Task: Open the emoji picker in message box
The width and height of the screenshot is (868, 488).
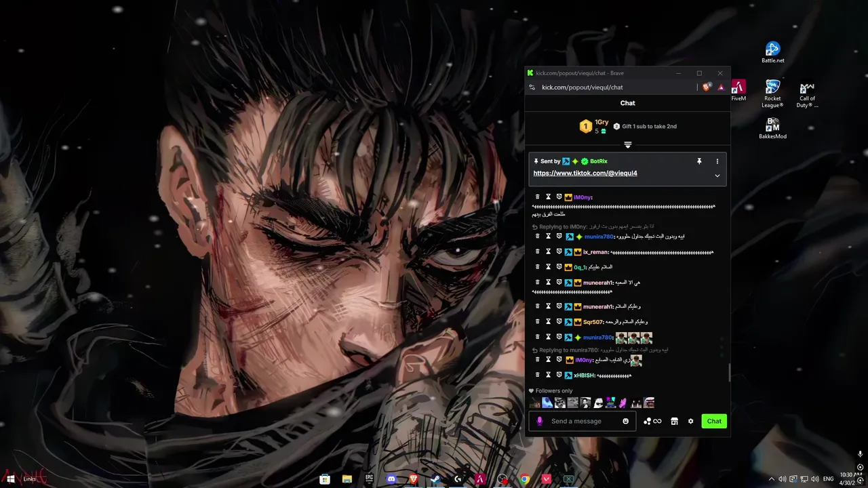Action: 625,422
